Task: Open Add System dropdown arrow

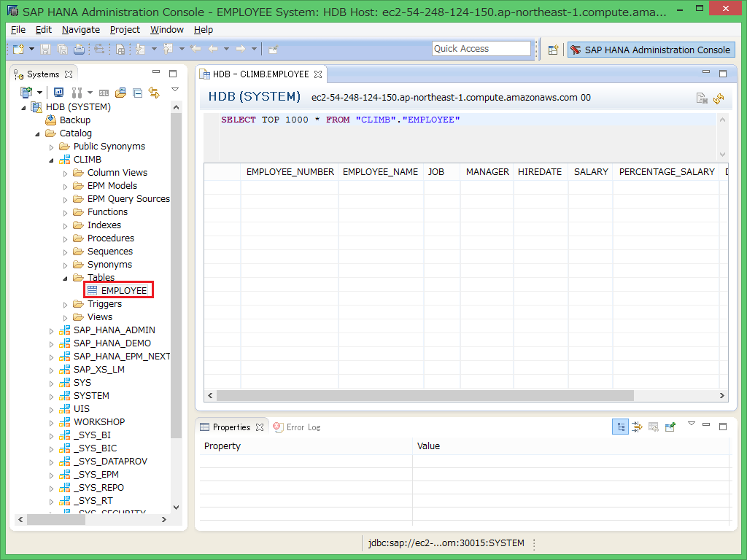Action: 39,93
